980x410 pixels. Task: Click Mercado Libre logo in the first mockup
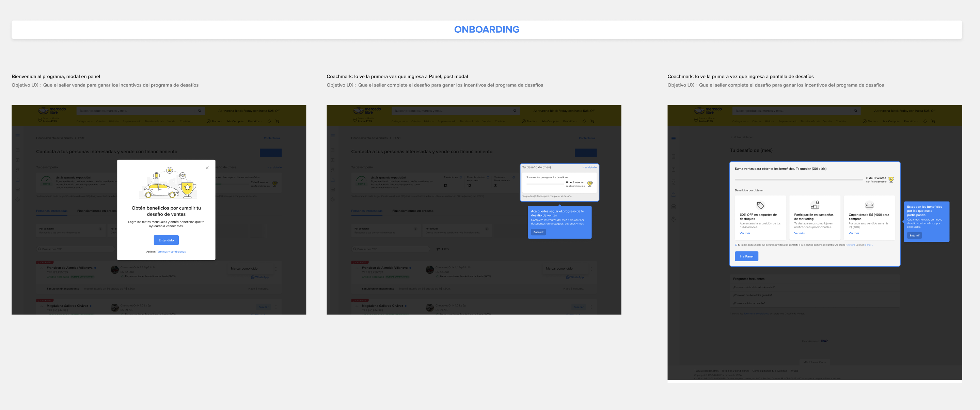point(52,111)
